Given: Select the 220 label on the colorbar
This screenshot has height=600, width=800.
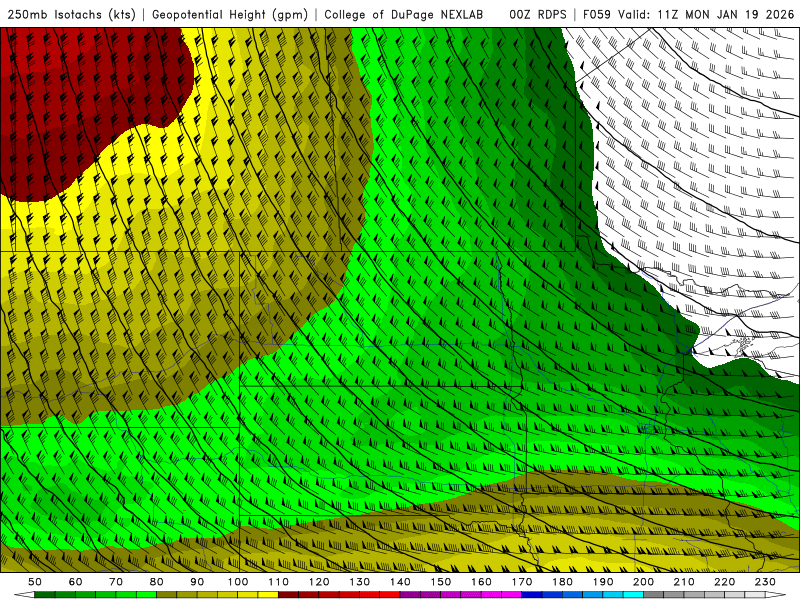Looking at the screenshot, I should coord(724,582).
